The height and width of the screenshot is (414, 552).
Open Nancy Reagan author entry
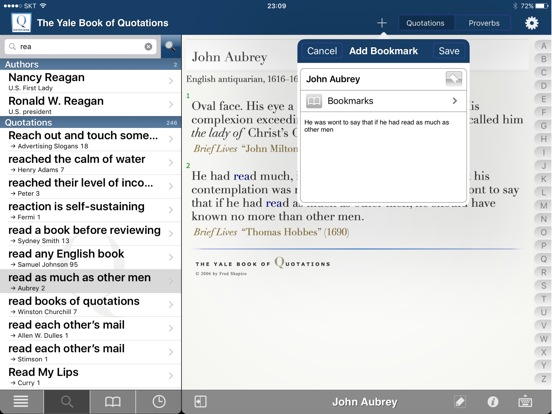90,82
